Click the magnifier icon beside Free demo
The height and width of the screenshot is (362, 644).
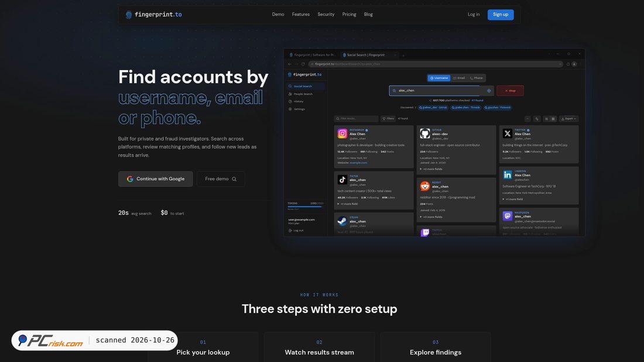tap(234, 179)
